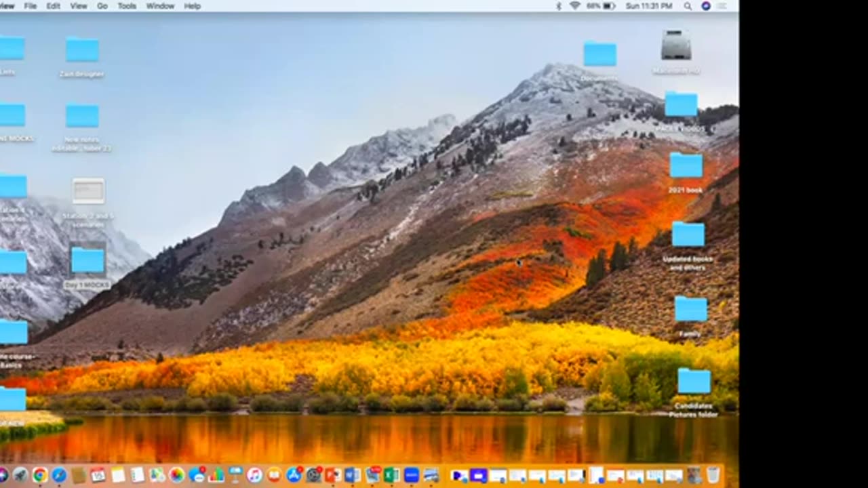Open Notes in Dock
The height and width of the screenshot is (488, 868).
118,475
